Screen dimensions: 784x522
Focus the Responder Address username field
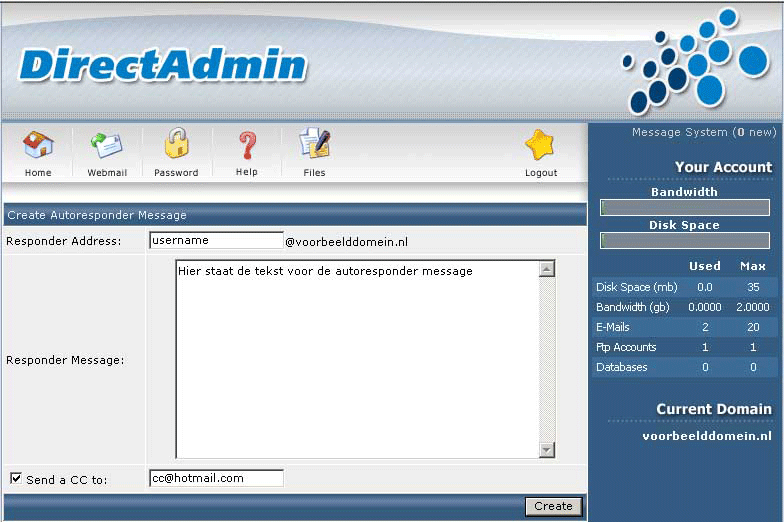click(x=216, y=240)
